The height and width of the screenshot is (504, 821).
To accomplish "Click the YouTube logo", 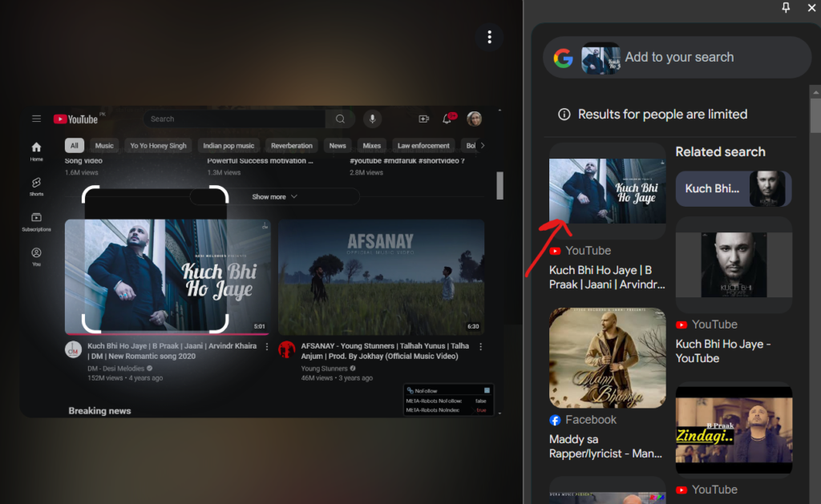I will (76, 119).
